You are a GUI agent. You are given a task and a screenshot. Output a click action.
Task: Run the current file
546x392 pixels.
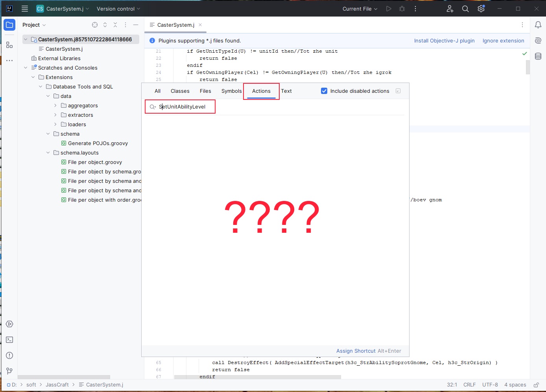click(x=389, y=9)
